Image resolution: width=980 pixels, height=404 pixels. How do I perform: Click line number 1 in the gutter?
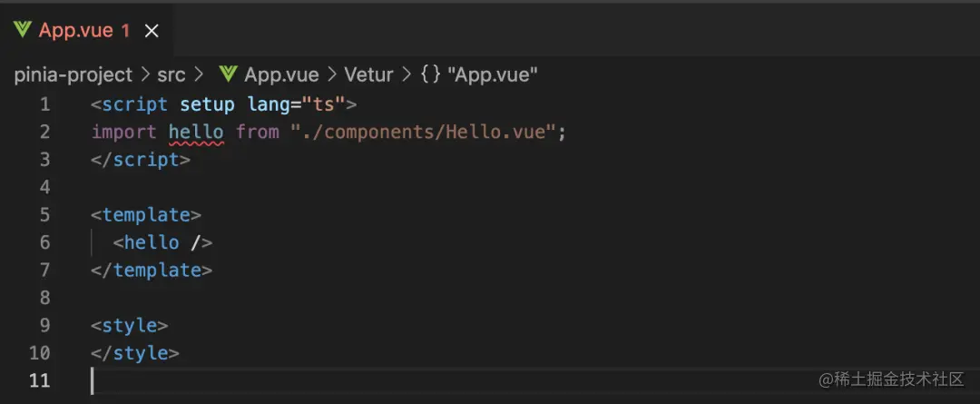click(x=45, y=103)
